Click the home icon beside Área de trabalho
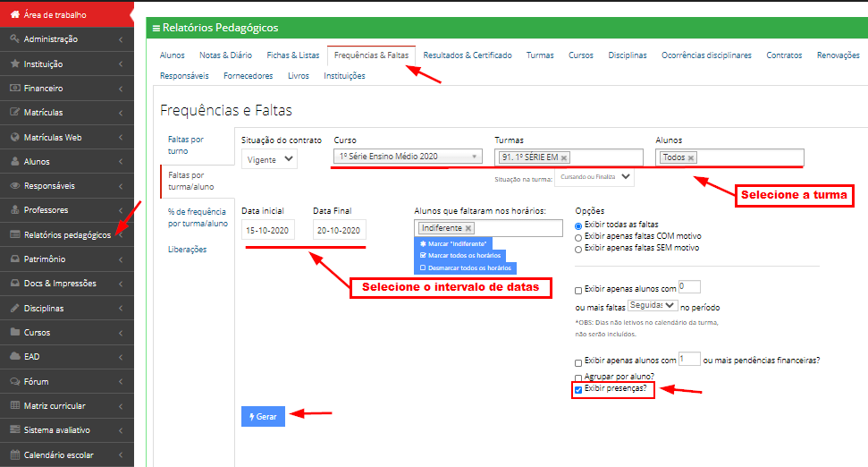This screenshot has width=868, height=467. (15, 15)
